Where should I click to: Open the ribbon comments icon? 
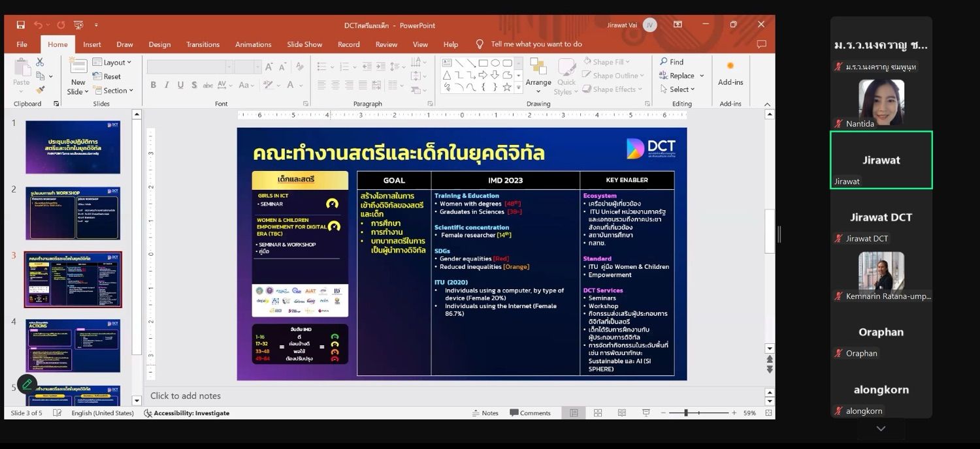click(761, 44)
